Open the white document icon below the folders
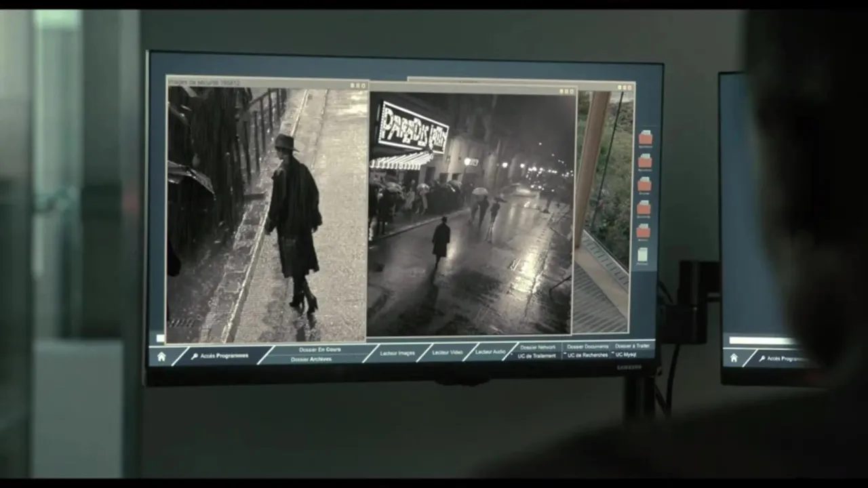 pyautogui.click(x=642, y=256)
